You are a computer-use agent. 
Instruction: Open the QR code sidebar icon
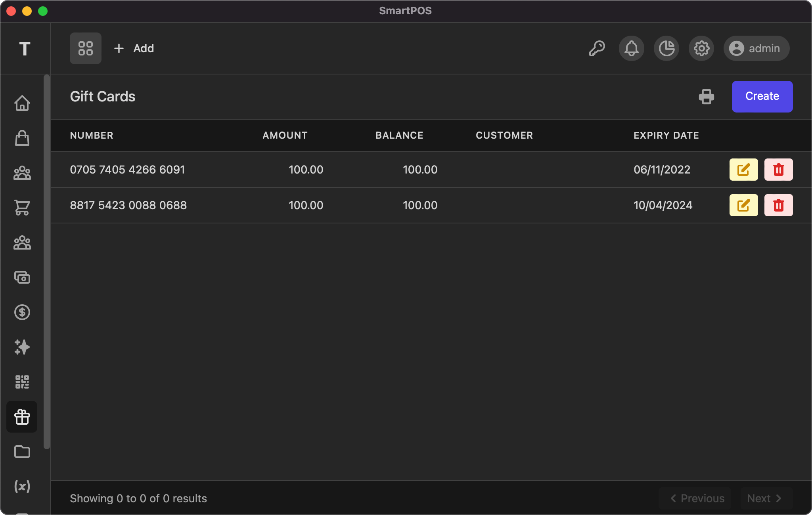(22, 382)
